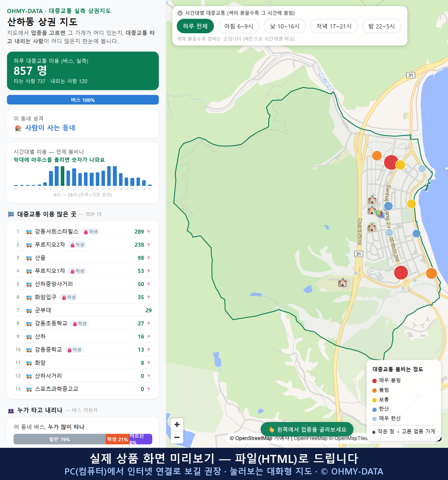Click the 스포츠과학중고교 stop name

tap(56, 389)
